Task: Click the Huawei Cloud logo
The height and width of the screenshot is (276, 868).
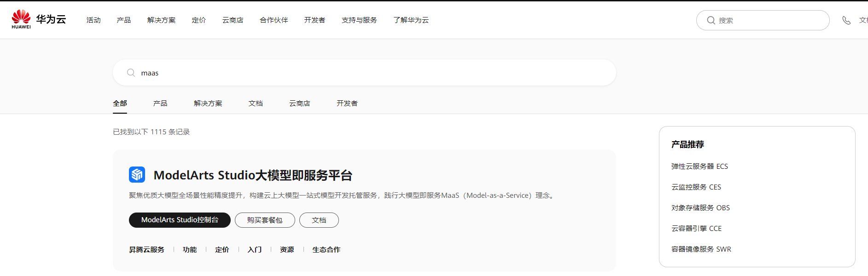Action: (x=39, y=19)
